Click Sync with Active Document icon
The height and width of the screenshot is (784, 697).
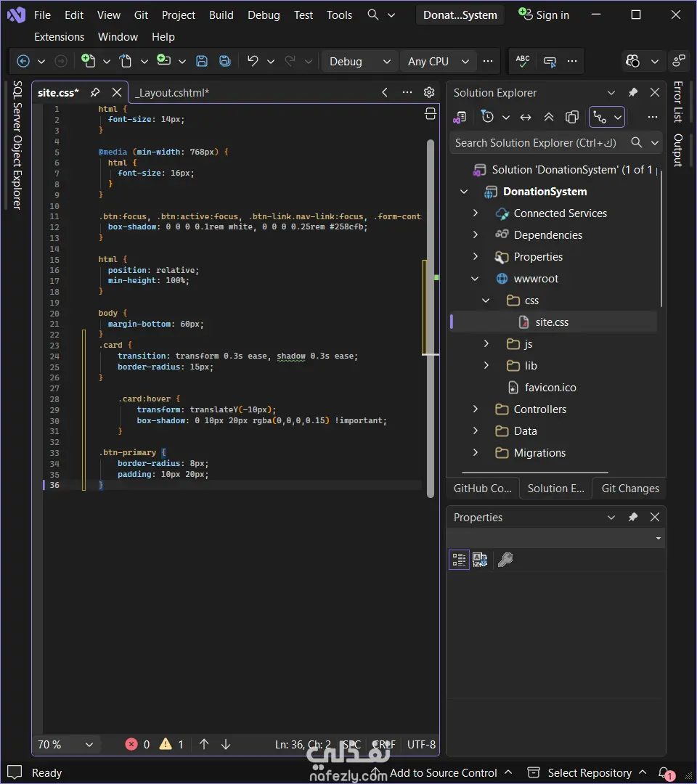(x=526, y=117)
